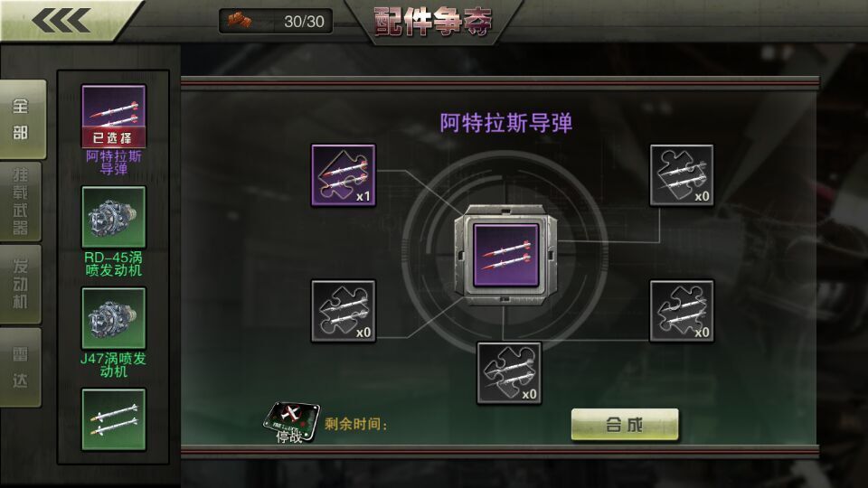Go back using the triple-chevron arrow
Viewport: 868px width, 488px height.
(x=61, y=21)
